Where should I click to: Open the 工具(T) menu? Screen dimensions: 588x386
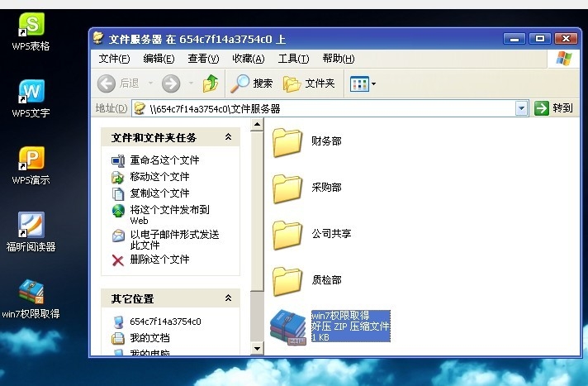(x=293, y=59)
